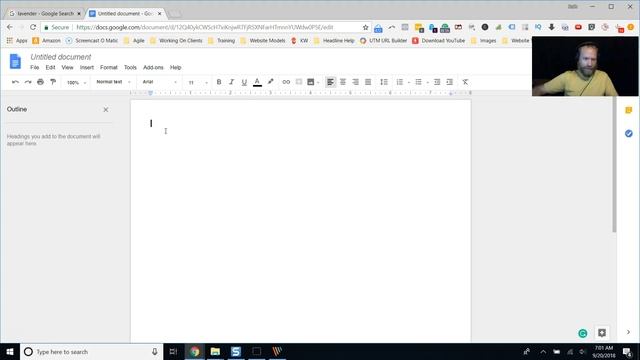The height and width of the screenshot is (360, 640).
Task: Apply bulleted list formatting
Action: tap(418, 82)
